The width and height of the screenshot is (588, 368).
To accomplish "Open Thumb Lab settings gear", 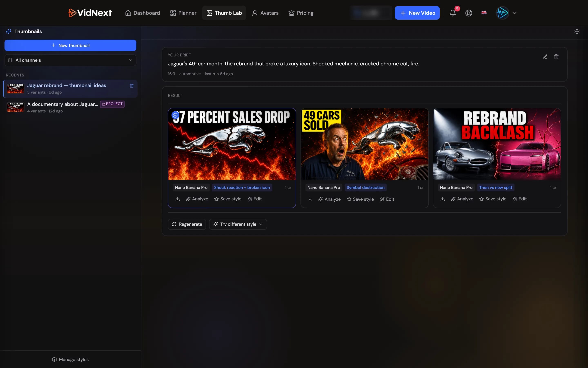I will [x=577, y=31].
